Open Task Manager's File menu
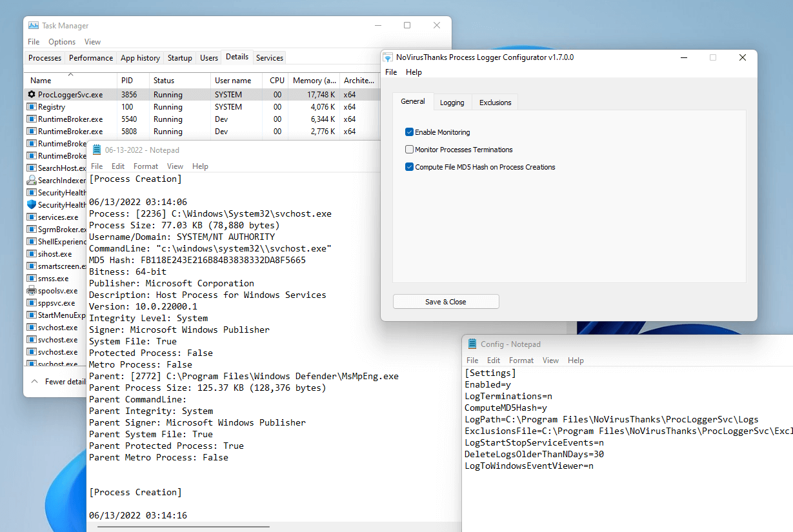 coord(34,42)
